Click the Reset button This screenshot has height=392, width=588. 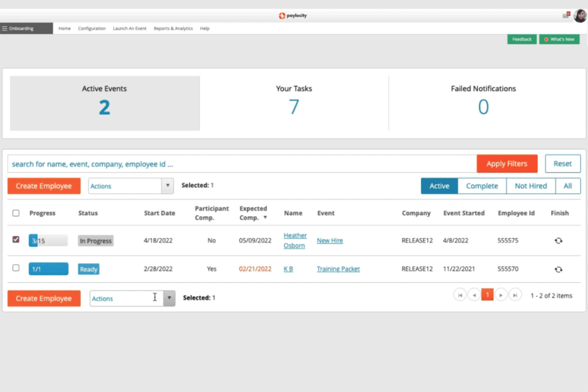point(563,164)
